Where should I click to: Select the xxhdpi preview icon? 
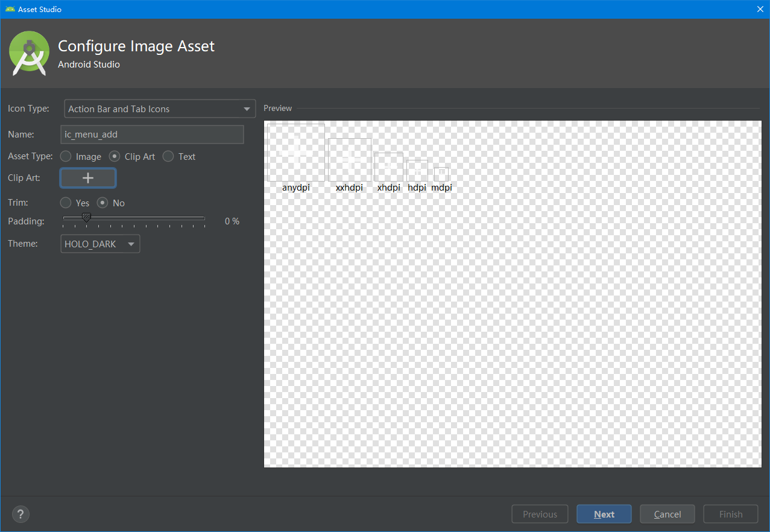(350, 160)
